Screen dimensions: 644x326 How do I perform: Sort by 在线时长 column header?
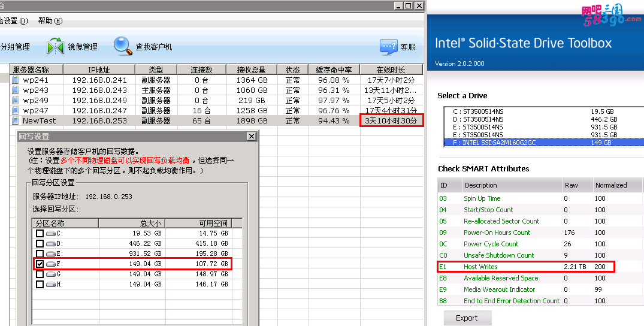point(391,70)
